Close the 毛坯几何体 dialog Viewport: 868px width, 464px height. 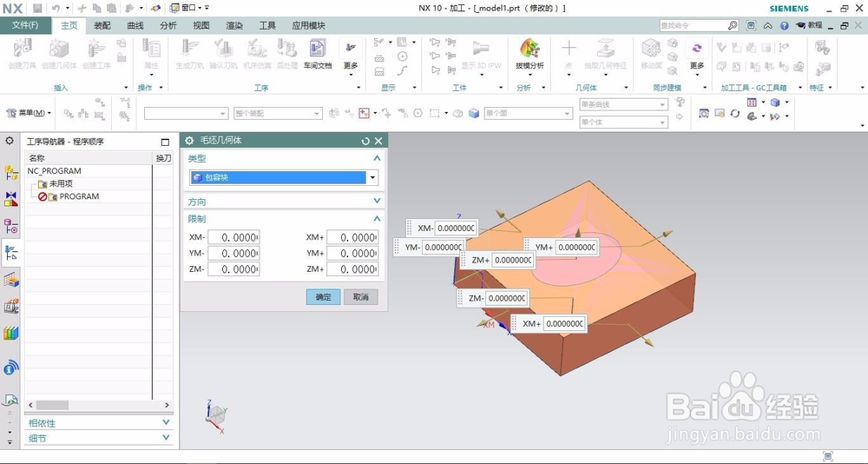378,142
